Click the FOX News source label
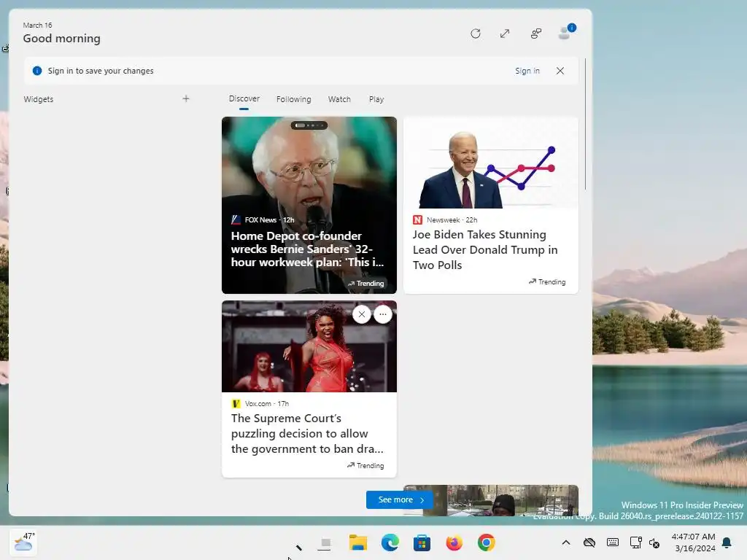Viewport: 747px width, 560px height. click(260, 219)
